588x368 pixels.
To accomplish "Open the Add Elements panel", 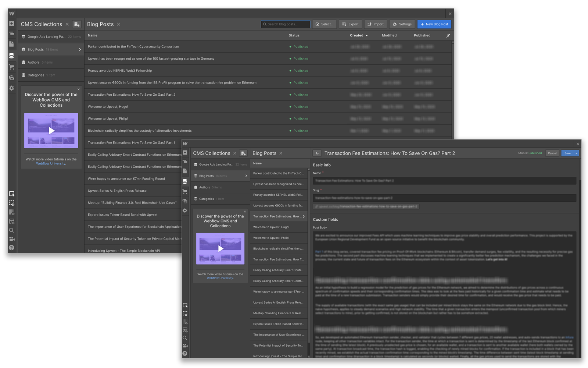I will tap(11, 23).
